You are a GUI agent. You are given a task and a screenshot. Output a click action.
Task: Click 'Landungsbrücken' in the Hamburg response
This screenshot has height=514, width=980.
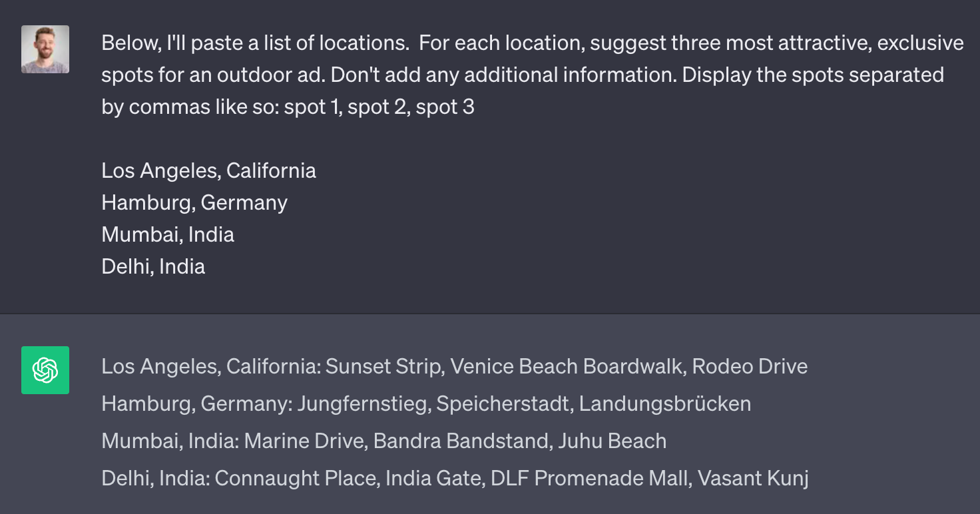point(665,404)
